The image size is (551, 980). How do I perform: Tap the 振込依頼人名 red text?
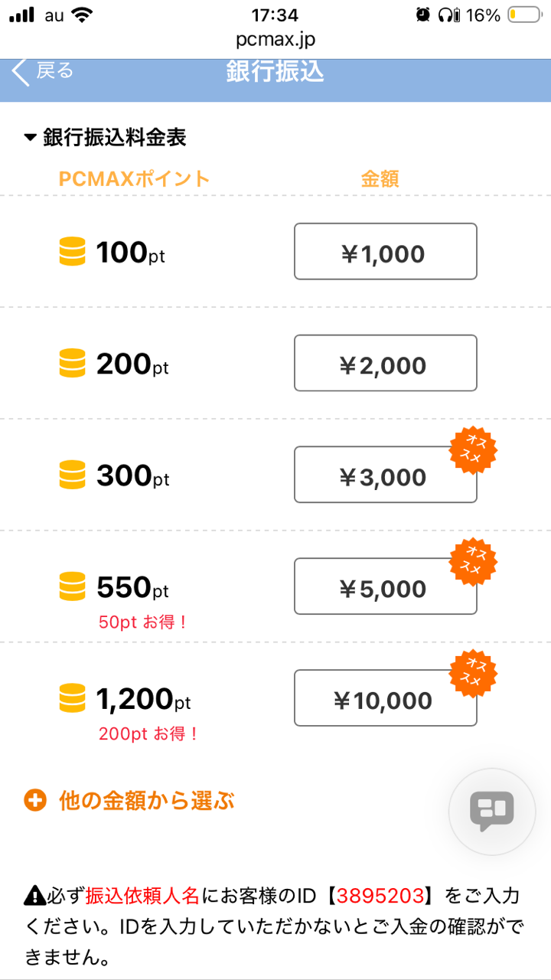[142, 896]
